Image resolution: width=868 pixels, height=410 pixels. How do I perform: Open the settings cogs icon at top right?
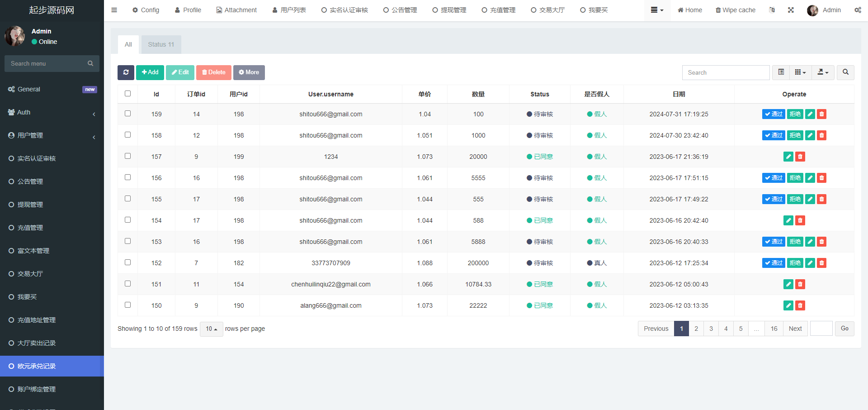(857, 10)
